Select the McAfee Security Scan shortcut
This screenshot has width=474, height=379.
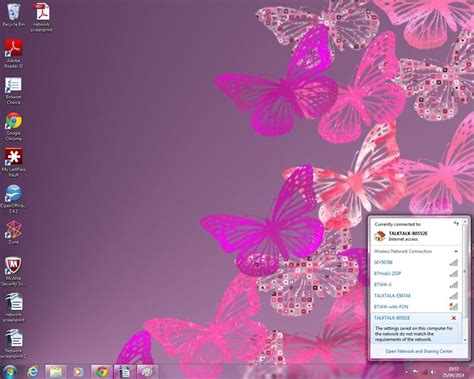click(14, 272)
